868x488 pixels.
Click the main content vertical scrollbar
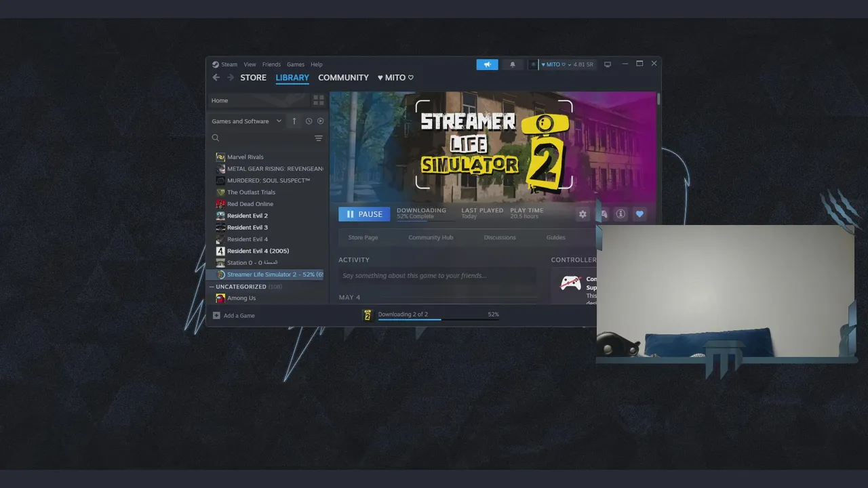click(x=658, y=98)
